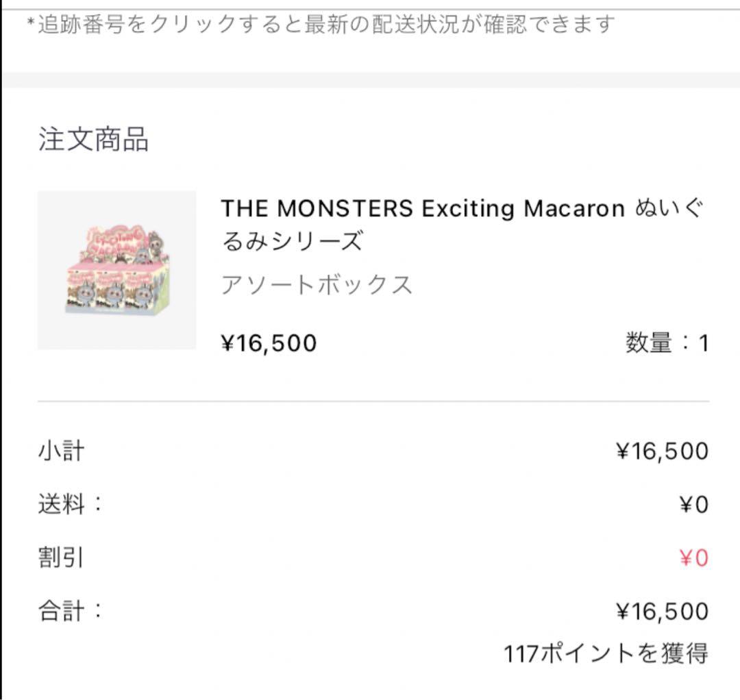This screenshot has height=700, width=740.
Task: Open THE MONSTERS Exciting Macaron product title
Action: point(422,208)
